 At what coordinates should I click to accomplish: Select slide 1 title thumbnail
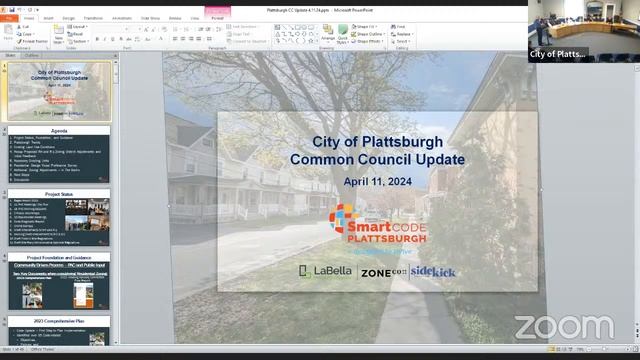point(59,91)
